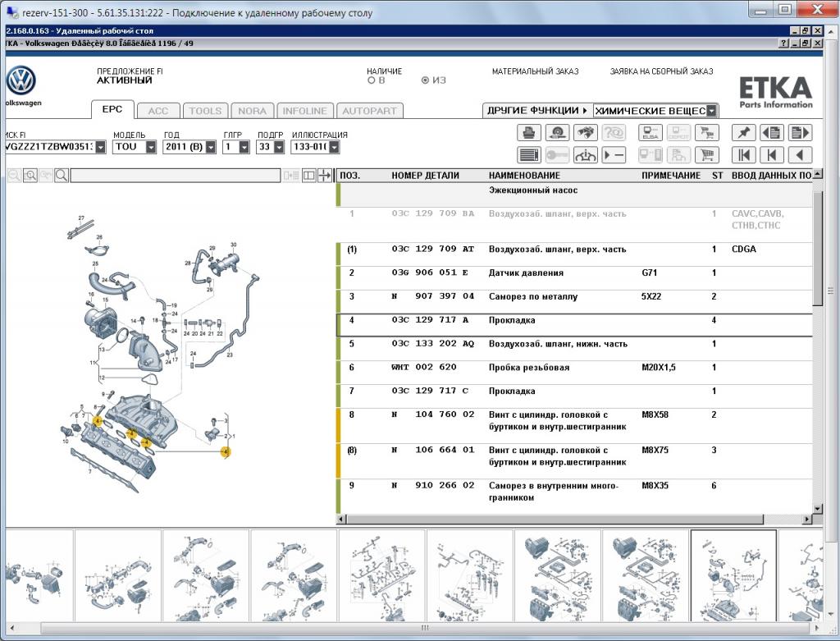Click the M8X75 remark cell
This screenshot has height=641, width=840.
click(x=655, y=451)
